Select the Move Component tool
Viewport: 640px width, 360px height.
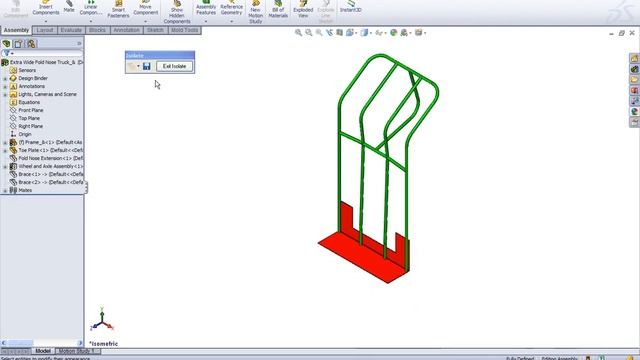pos(145,8)
